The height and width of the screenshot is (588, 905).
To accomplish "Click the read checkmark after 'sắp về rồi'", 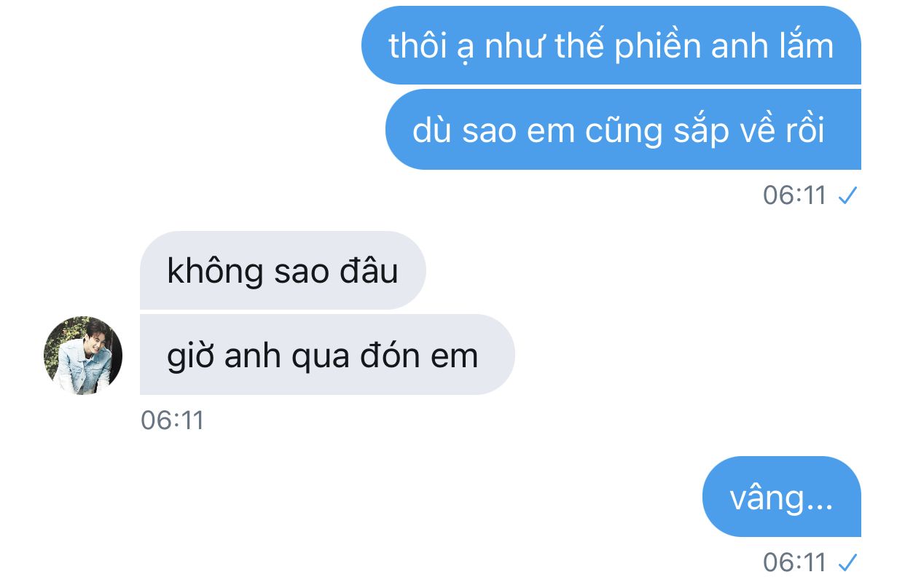I will pyautogui.click(x=847, y=196).
